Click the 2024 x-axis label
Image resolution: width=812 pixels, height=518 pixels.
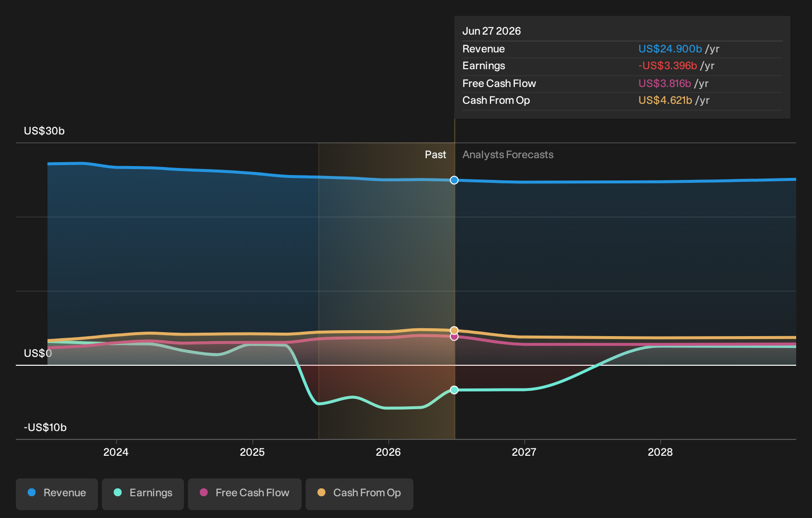coord(116,452)
